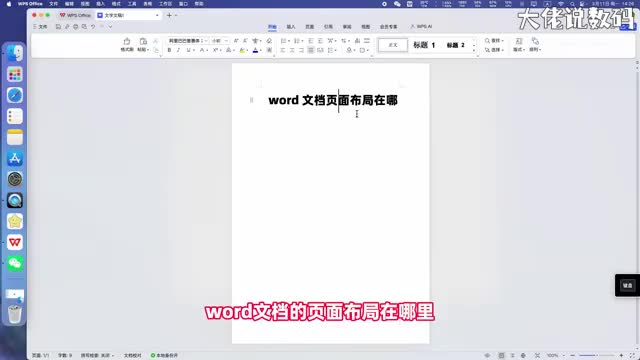Click the plus to add new tab
Image resolution: width=640 pixels, height=360 pixels.
point(169,15)
